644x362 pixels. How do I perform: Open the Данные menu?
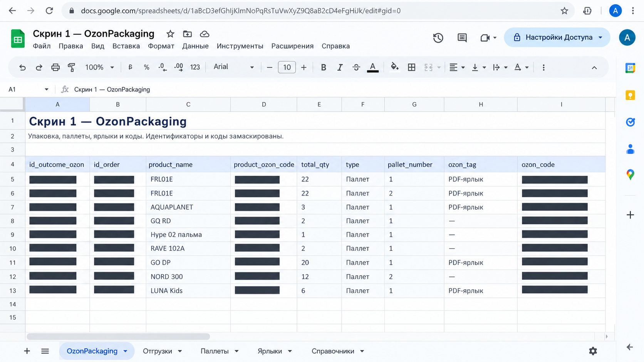pos(195,46)
